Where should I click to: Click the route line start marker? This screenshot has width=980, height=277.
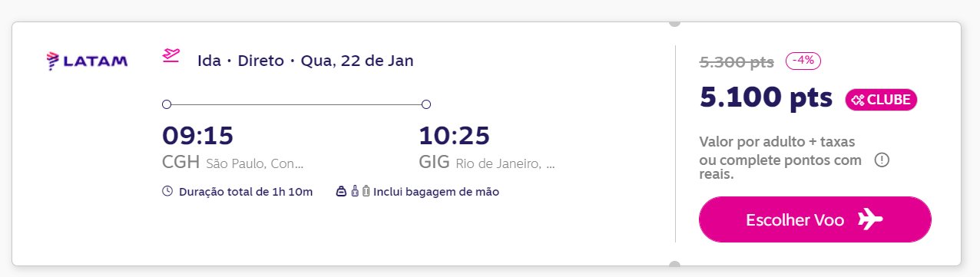[x=167, y=104]
